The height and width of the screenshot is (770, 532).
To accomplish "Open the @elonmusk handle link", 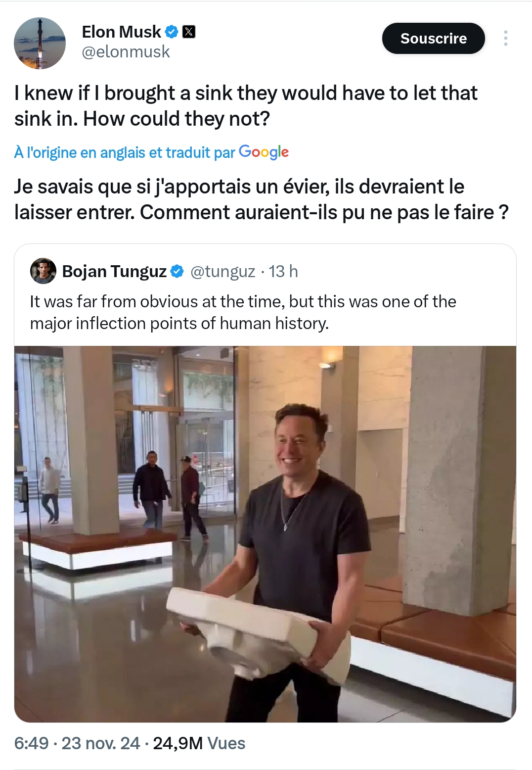I will [x=126, y=52].
